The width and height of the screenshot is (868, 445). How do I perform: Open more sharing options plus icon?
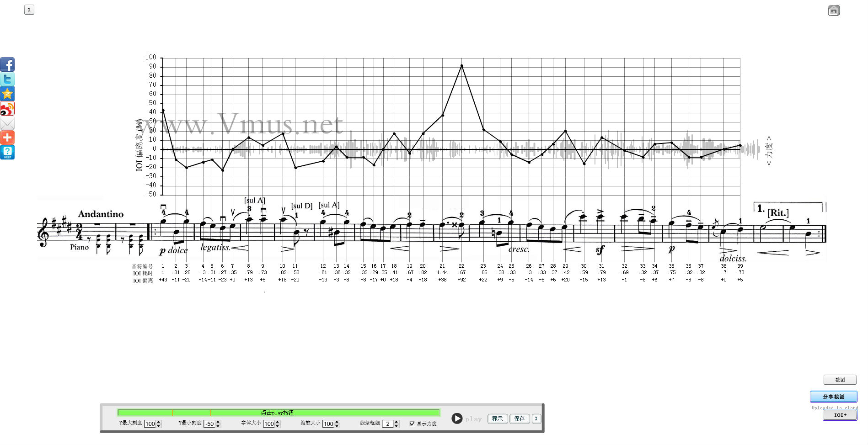pos(7,138)
